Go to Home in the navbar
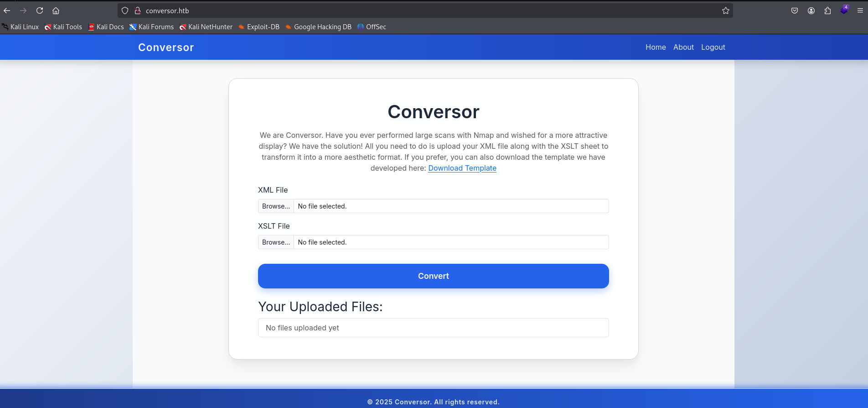The width and height of the screenshot is (868, 408). tap(656, 47)
